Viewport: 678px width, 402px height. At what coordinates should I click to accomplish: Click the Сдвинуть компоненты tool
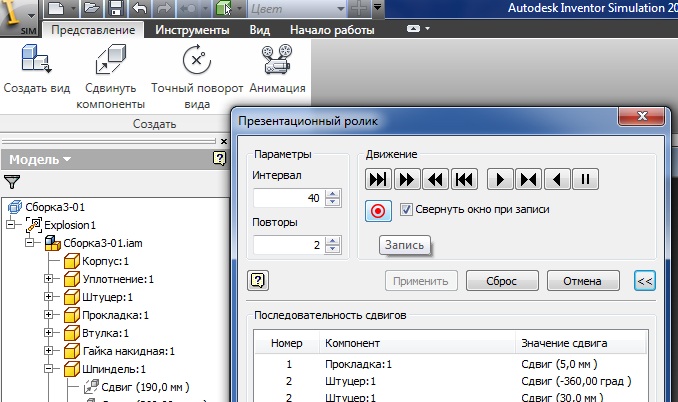point(110,77)
